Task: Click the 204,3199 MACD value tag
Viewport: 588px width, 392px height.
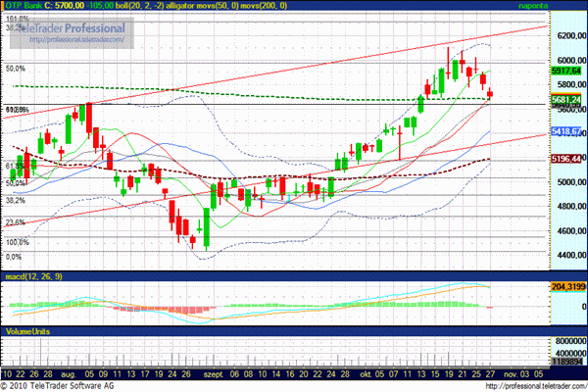Action: point(566,286)
